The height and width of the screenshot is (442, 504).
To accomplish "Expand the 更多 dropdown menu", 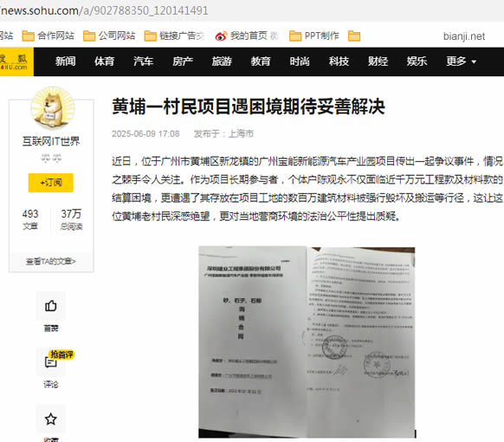I will click(x=461, y=62).
